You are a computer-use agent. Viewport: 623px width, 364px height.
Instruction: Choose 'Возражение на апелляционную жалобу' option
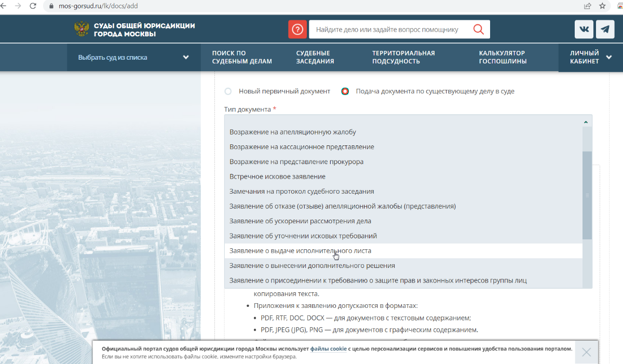point(403,132)
